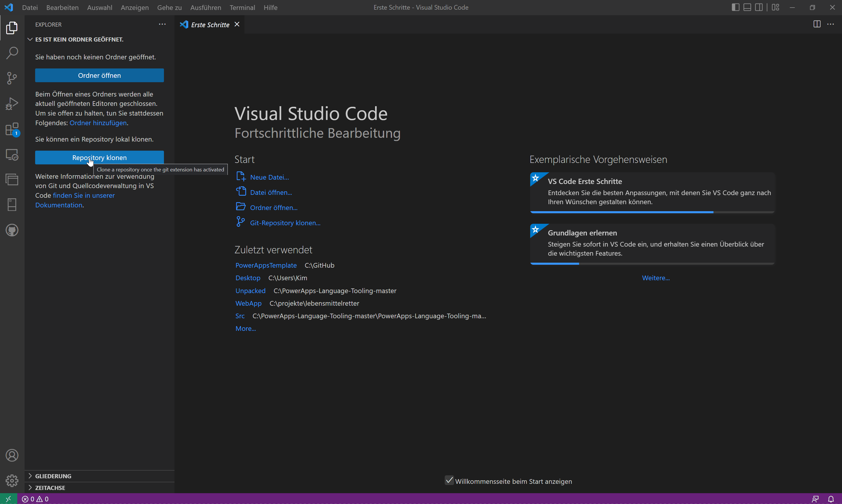Viewport: 842px width, 504px height.
Task: Open Run and Debug view icon
Action: click(12, 104)
